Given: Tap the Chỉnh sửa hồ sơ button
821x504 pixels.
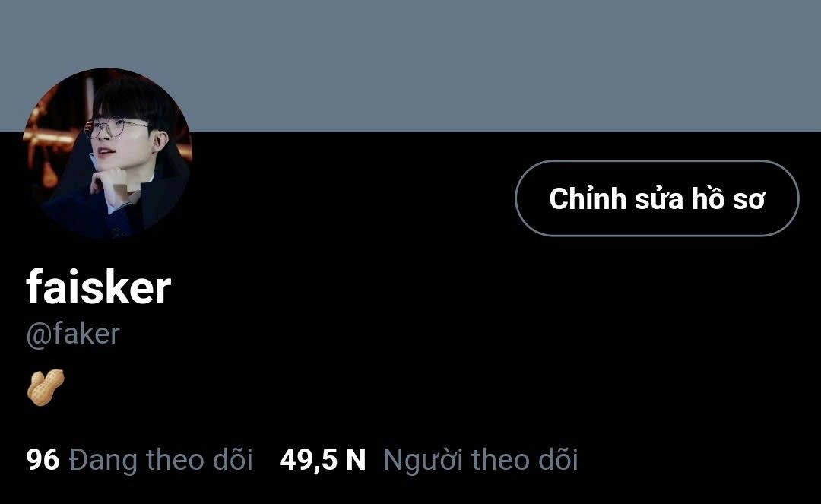Looking at the screenshot, I should coord(657,198).
